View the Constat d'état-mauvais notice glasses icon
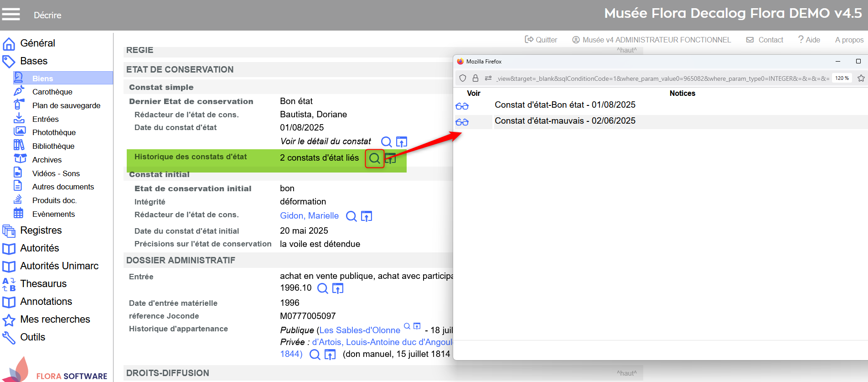The image size is (868, 382). [x=462, y=122]
